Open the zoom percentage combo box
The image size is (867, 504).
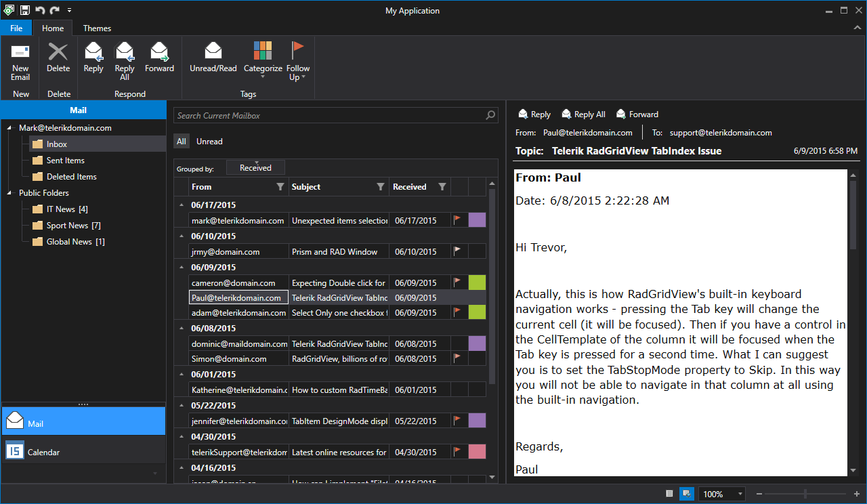pos(722,494)
